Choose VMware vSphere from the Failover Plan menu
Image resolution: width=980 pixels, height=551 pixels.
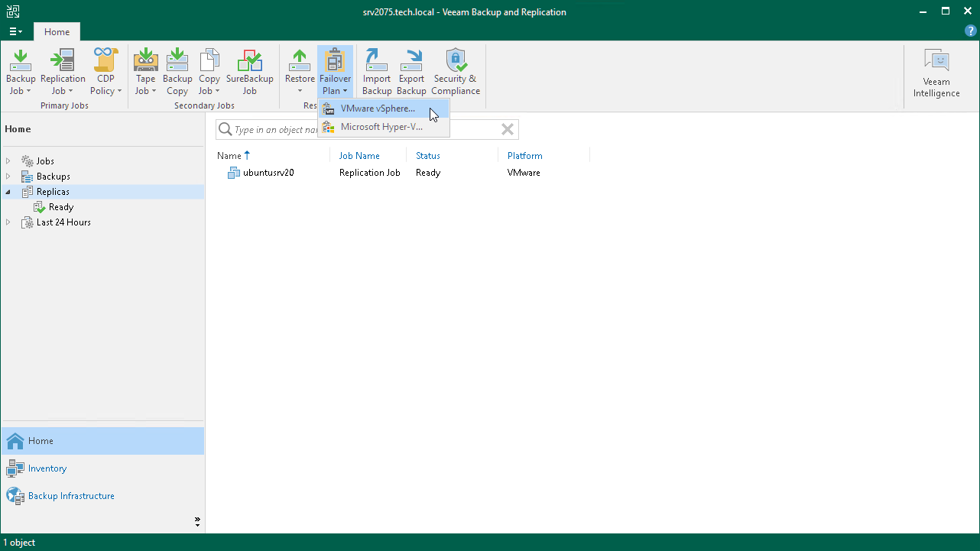click(x=384, y=109)
